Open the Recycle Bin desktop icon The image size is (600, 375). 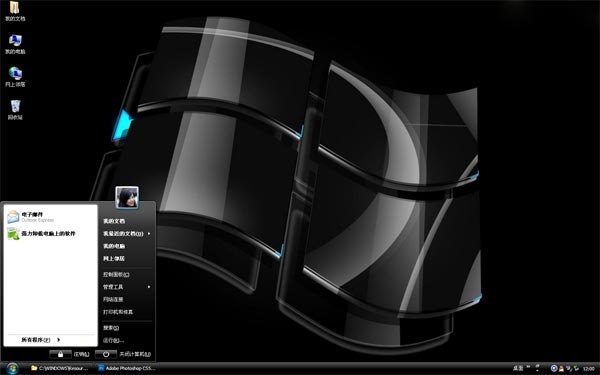click(15, 109)
